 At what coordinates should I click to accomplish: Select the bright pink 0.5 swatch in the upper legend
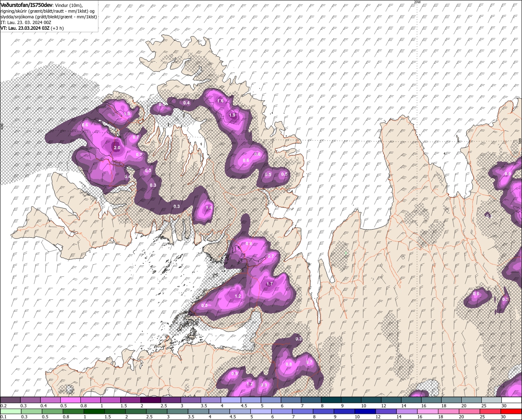click(x=71, y=400)
